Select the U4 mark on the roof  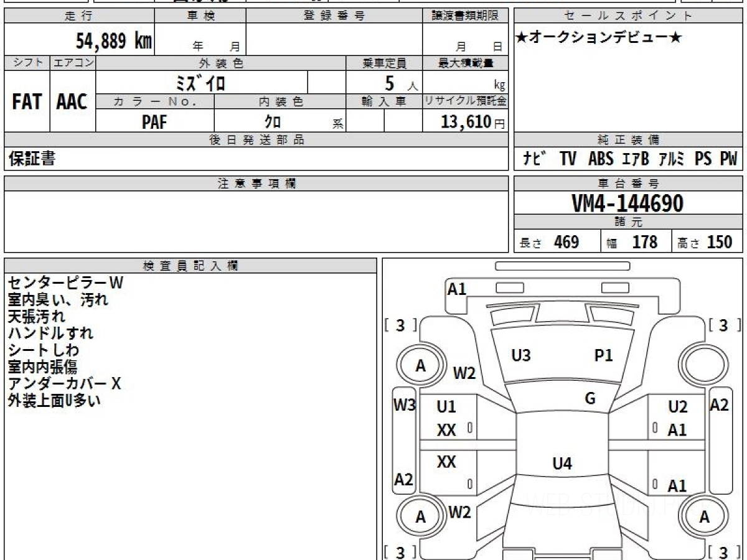pyautogui.click(x=562, y=463)
